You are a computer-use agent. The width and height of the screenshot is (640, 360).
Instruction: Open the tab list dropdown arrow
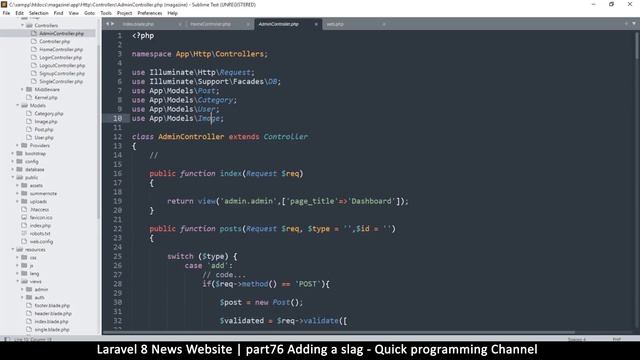tap(634, 24)
